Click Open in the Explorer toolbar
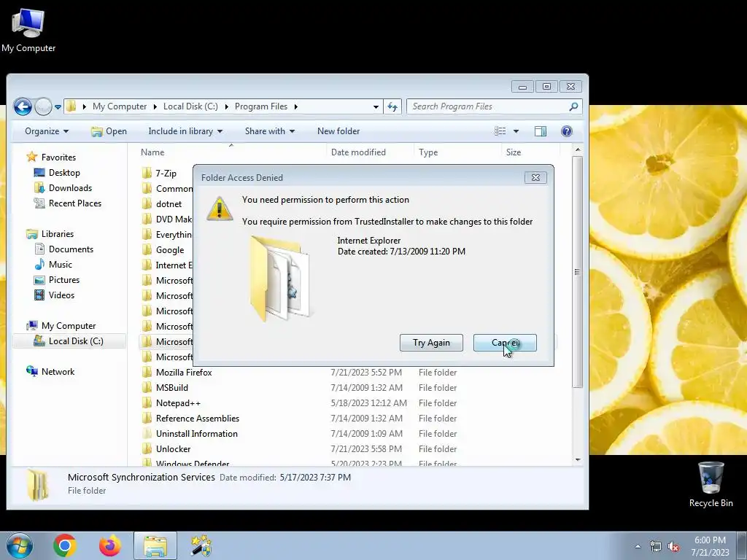Image resolution: width=747 pixels, height=560 pixels. (109, 131)
